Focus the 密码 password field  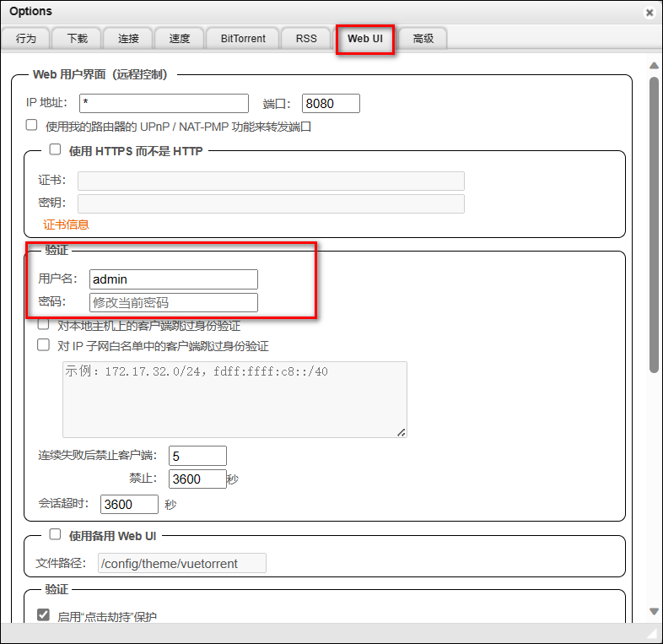point(173,302)
